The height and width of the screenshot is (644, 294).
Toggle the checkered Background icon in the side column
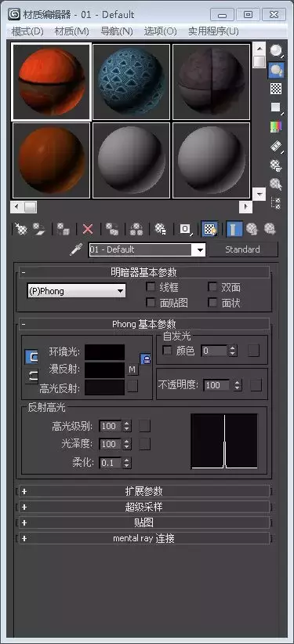[276, 89]
